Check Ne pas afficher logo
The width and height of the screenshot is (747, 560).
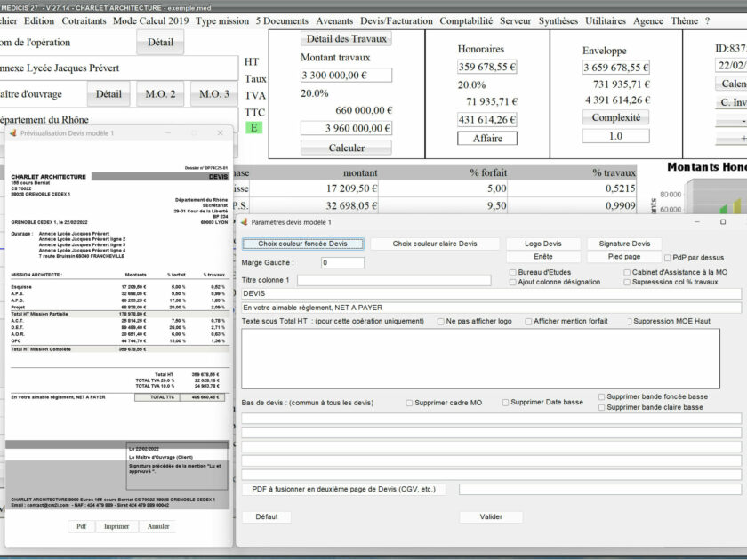(x=441, y=321)
